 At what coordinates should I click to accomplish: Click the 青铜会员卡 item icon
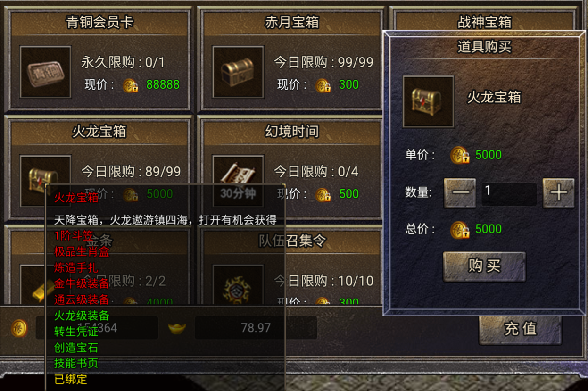point(45,72)
